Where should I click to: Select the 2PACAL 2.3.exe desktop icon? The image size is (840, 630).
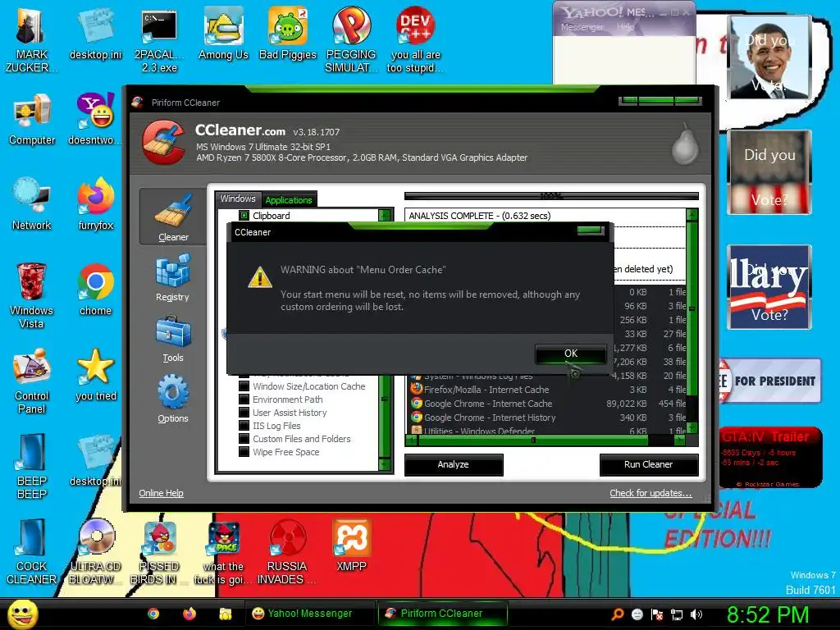[x=159, y=40]
